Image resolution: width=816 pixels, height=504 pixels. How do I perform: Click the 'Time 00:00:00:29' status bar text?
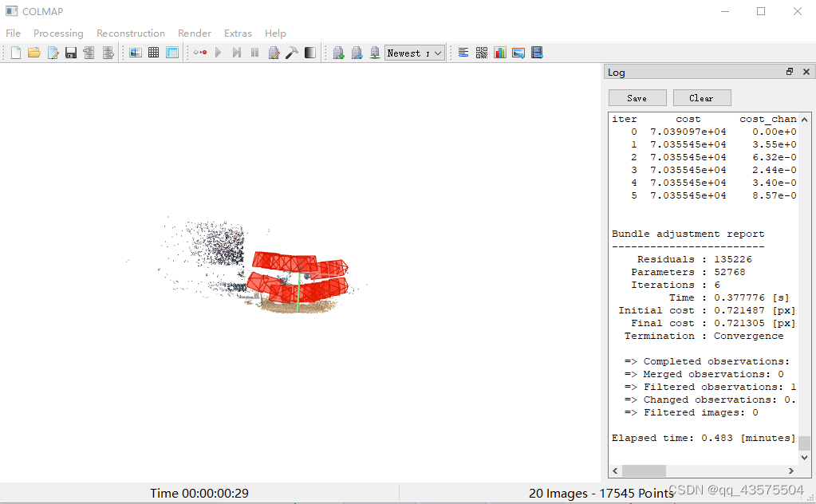(199, 493)
